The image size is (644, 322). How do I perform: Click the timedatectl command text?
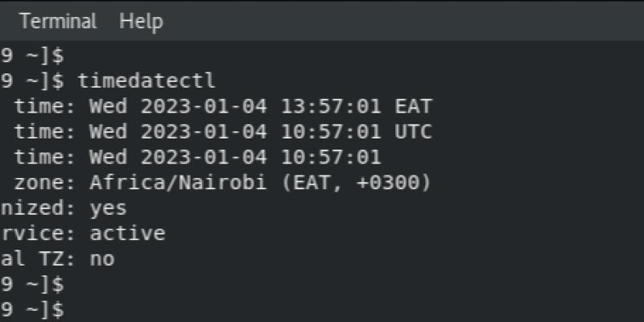click(147, 80)
